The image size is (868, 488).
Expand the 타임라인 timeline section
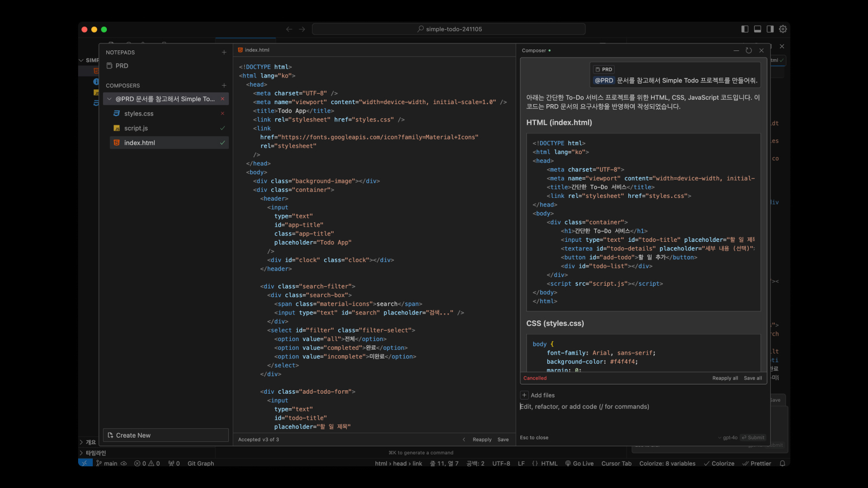(x=93, y=453)
